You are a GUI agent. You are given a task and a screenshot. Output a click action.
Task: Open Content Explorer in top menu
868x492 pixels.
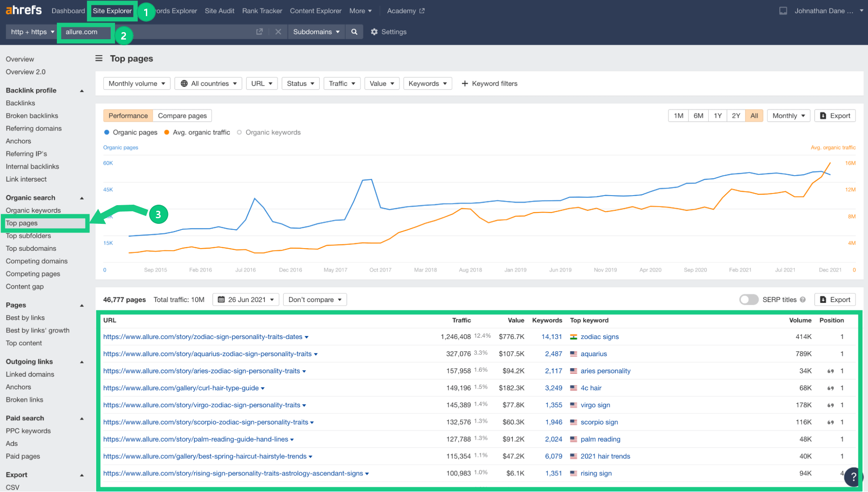coord(316,11)
